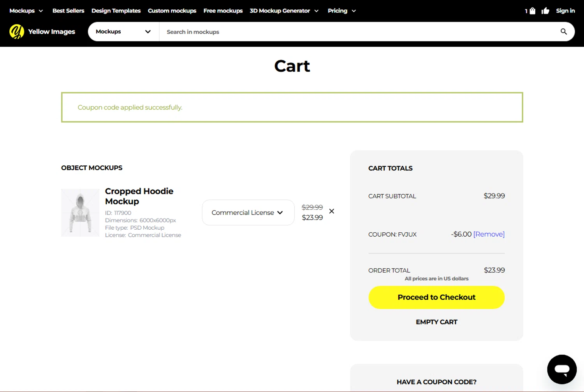The image size is (584, 392).
Task: Remove Cropped Hoodie Mockup with the X icon
Action: point(332,211)
